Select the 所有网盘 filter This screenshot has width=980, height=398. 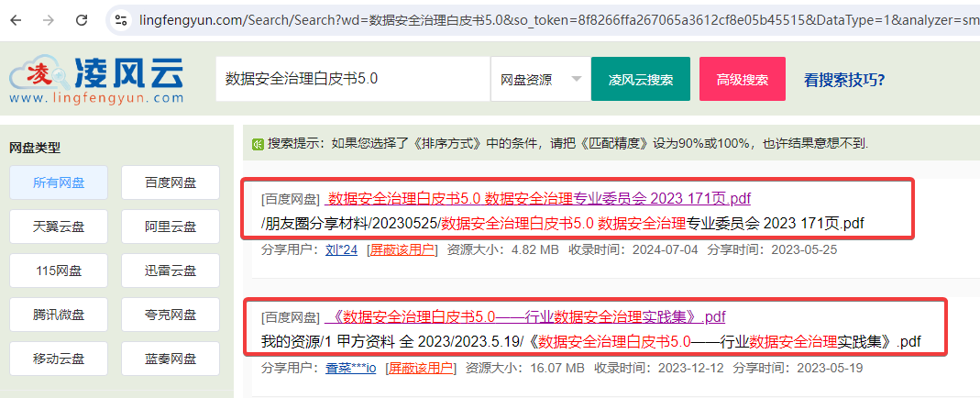(x=59, y=182)
